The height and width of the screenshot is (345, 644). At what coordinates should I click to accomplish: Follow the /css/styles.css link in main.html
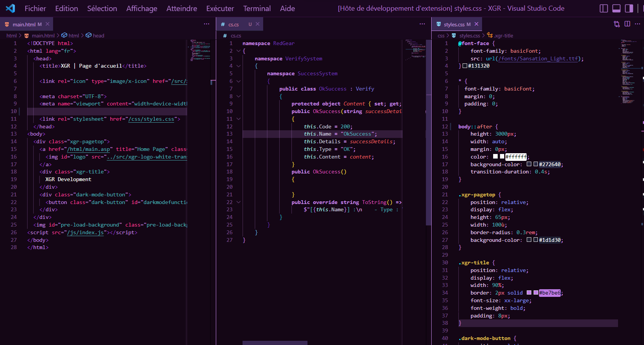(151, 119)
